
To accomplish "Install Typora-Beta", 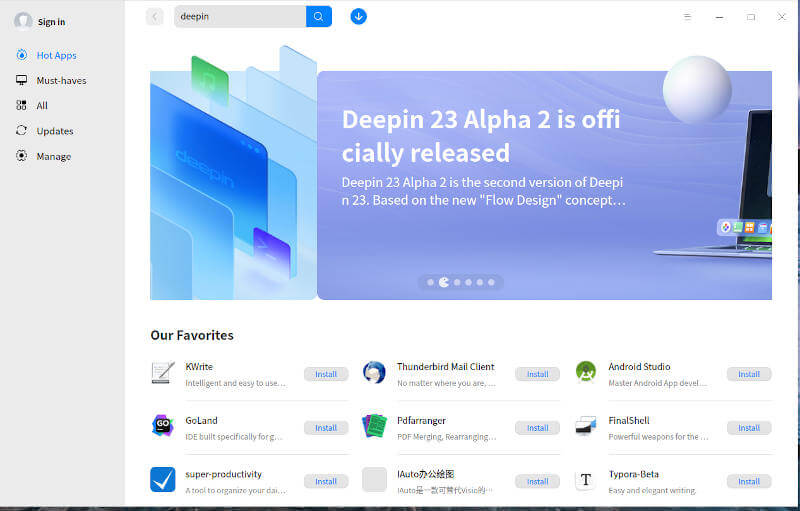I will [749, 481].
